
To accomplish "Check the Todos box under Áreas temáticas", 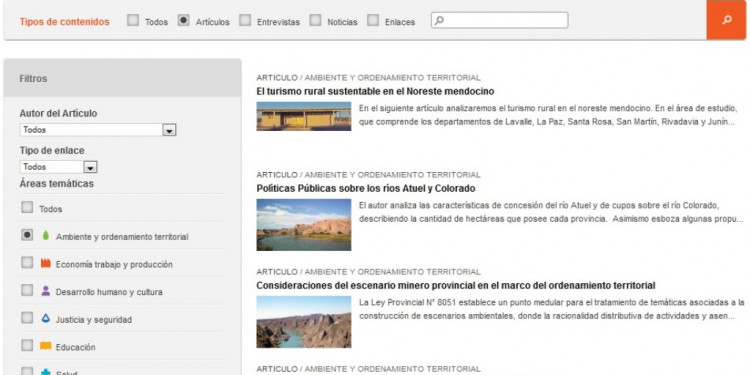I will (27, 208).
